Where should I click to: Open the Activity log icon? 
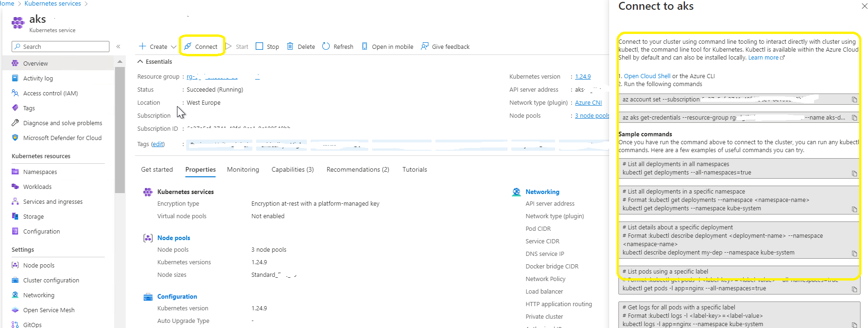(15, 78)
